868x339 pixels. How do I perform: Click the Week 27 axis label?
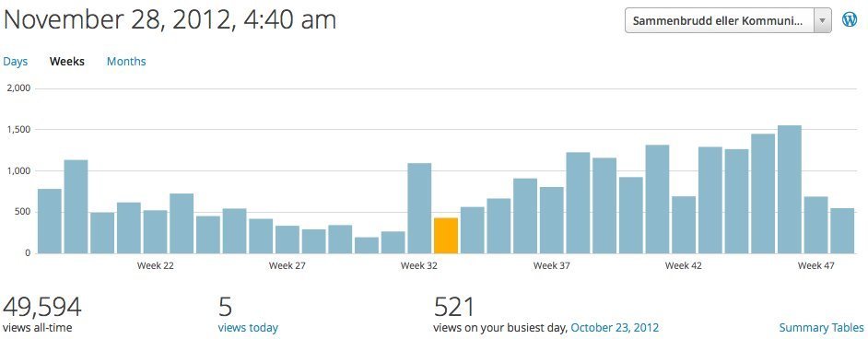tap(287, 266)
